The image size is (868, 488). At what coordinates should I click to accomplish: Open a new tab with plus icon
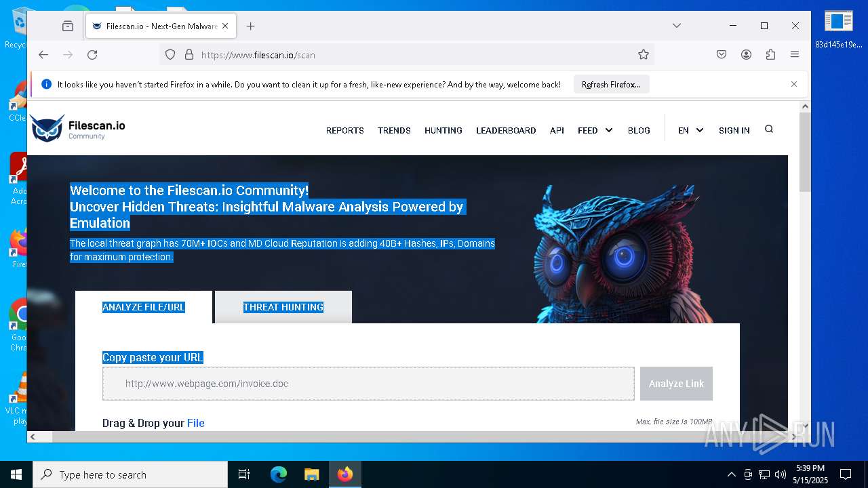pos(251,26)
